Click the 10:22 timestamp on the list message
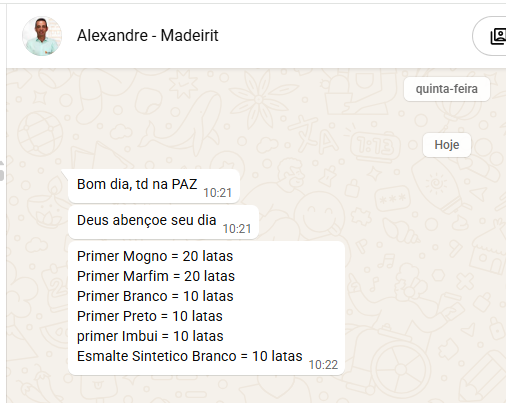 tap(323, 365)
